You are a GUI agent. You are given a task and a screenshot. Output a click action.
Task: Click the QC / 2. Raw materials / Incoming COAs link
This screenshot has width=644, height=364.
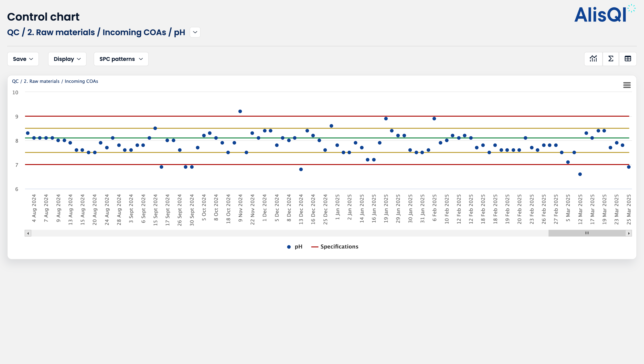point(55,81)
